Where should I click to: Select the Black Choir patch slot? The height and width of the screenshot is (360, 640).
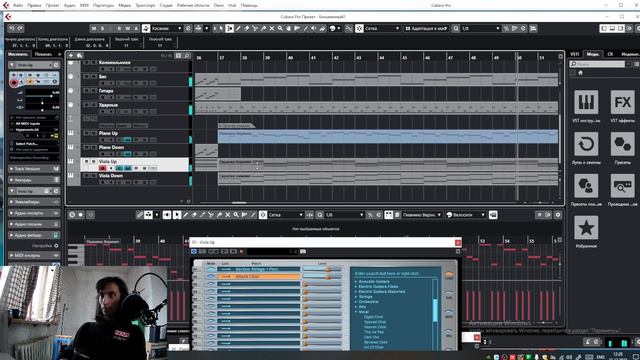click(x=259, y=276)
